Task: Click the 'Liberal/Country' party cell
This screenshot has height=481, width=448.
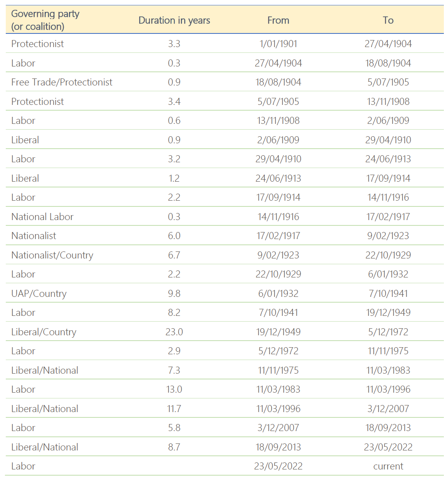Action: [44, 332]
